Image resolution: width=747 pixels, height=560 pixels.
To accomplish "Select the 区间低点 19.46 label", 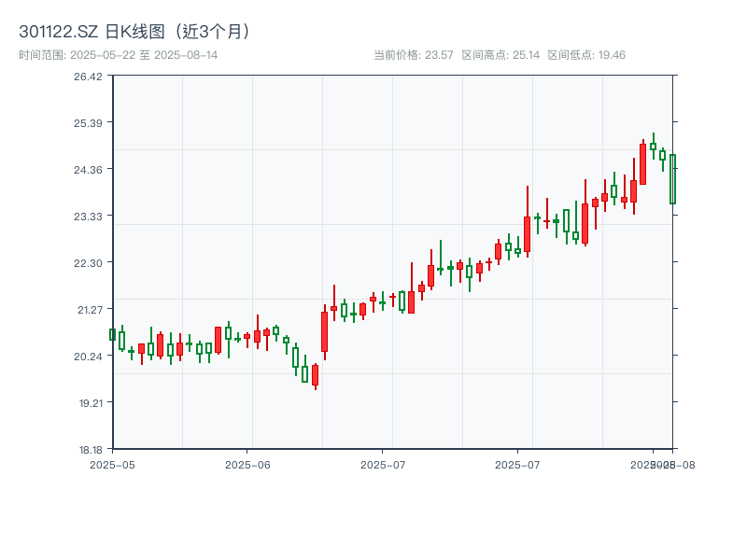I will [586, 55].
